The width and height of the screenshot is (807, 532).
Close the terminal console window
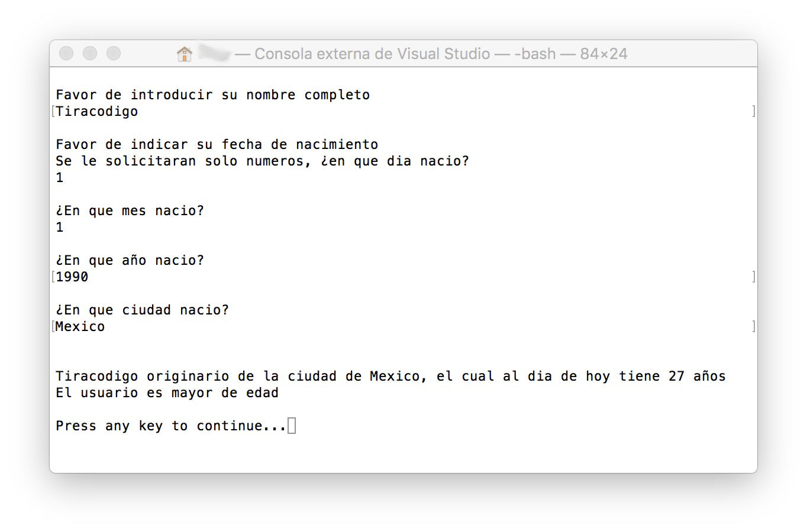click(x=66, y=54)
